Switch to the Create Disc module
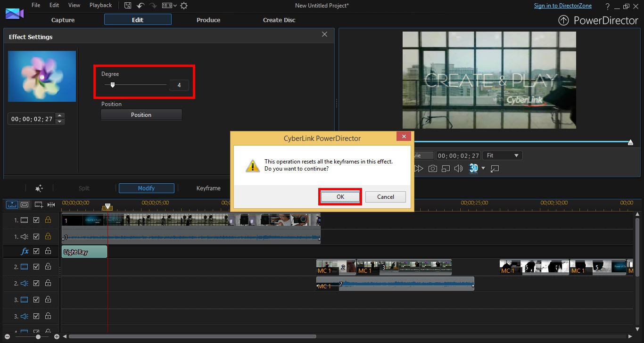 point(279,20)
